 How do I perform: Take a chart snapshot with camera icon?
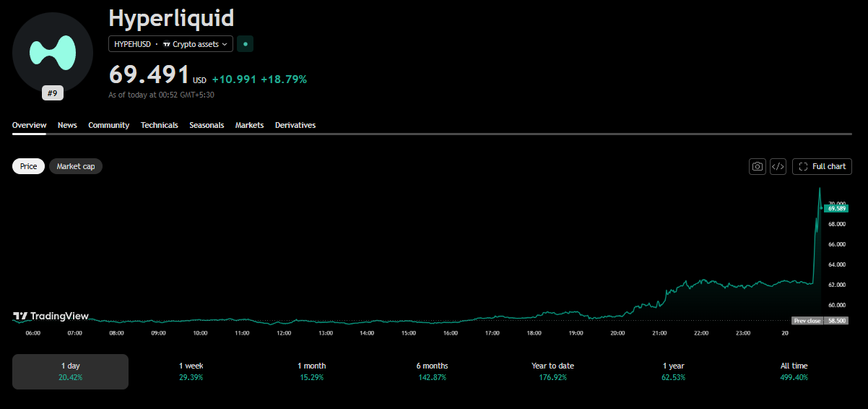click(758, 166)
